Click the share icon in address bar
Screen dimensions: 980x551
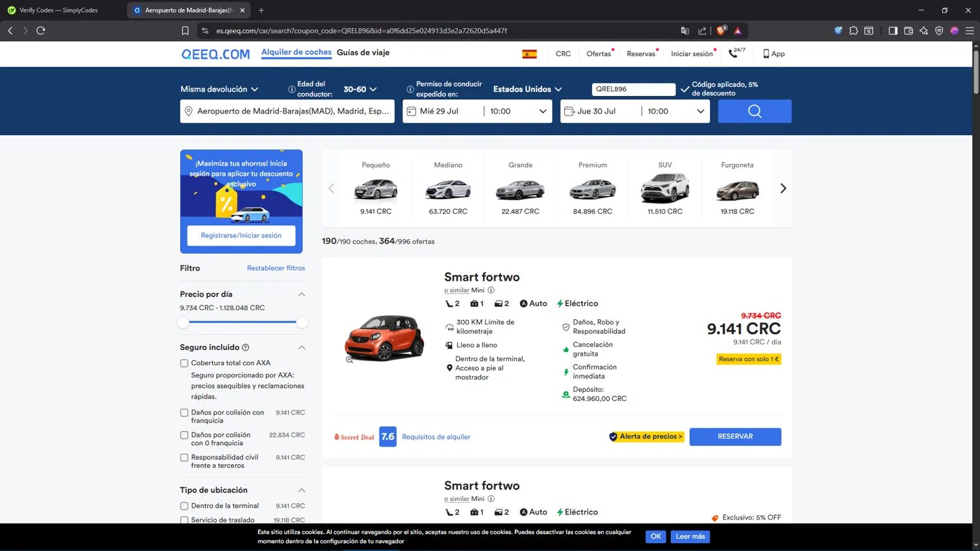pos(702,31)
